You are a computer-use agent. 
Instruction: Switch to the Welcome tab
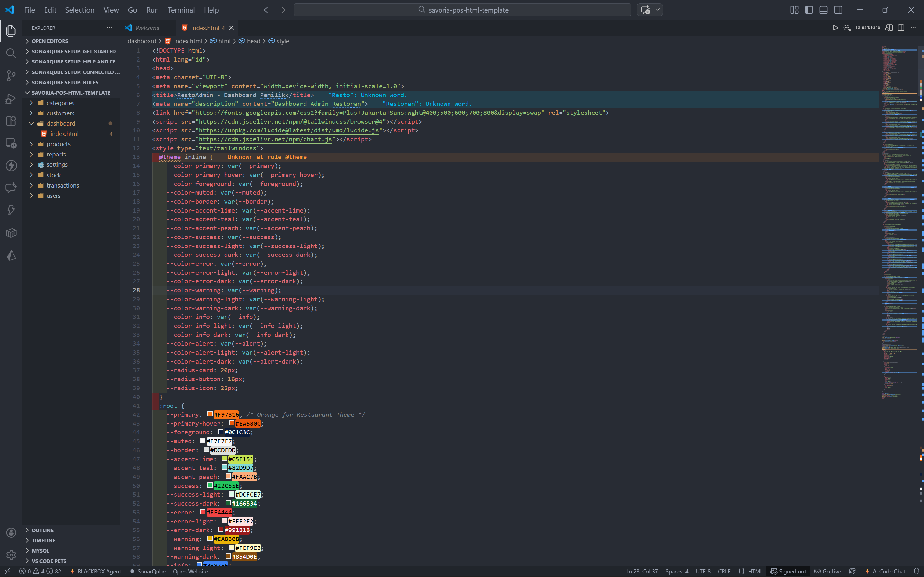click(x=147, y=28)
